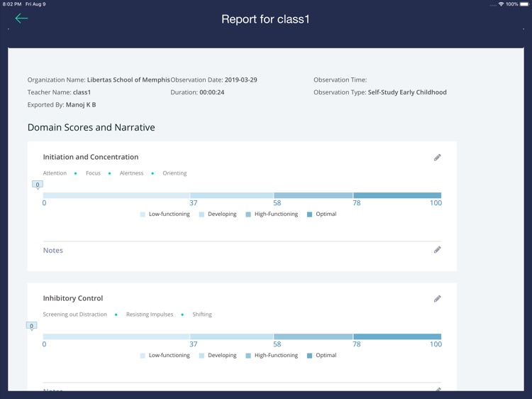Screen dimensions: 532x399
Task: Click 58 threshold on Initiation and Concentration scale
Action: pos(277,203)
